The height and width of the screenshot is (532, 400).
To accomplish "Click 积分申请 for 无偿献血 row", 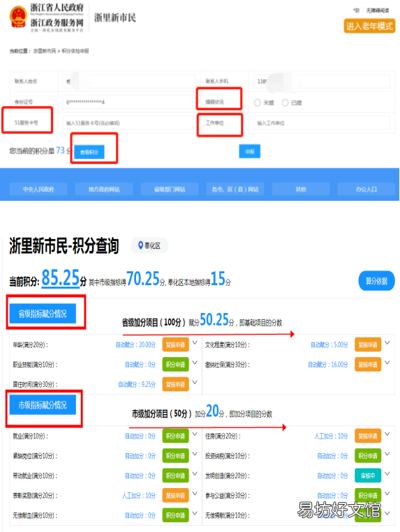I will (175, 515).
